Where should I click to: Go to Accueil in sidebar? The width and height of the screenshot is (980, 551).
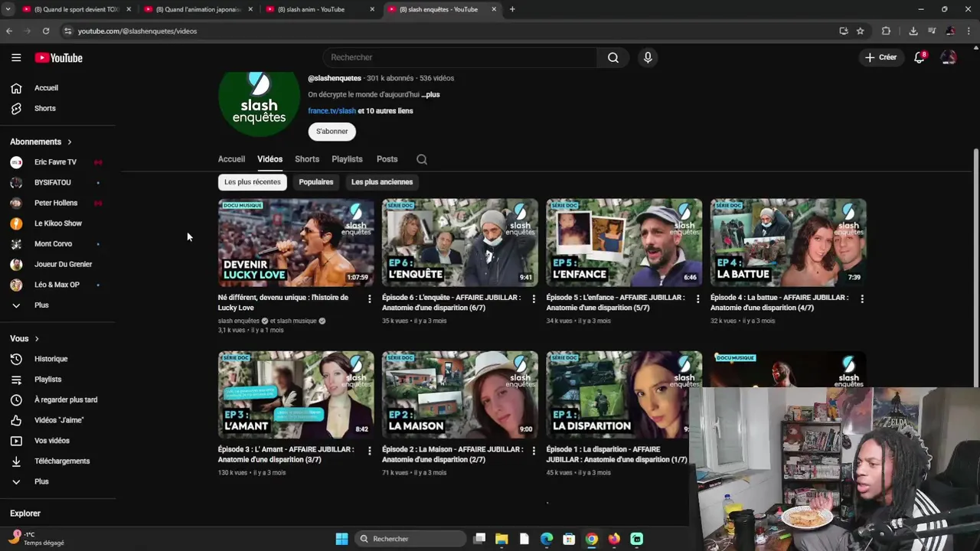click(x=46, y=88)
